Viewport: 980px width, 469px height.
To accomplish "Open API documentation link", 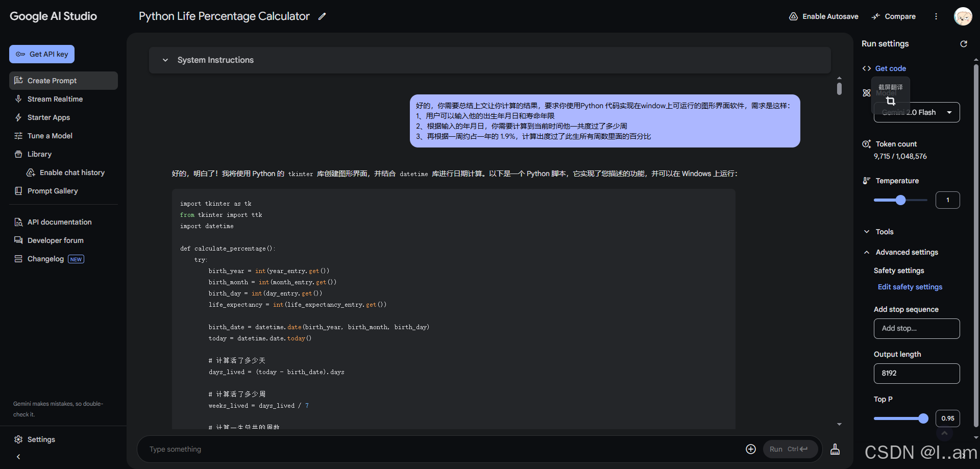I will [63, 222].
